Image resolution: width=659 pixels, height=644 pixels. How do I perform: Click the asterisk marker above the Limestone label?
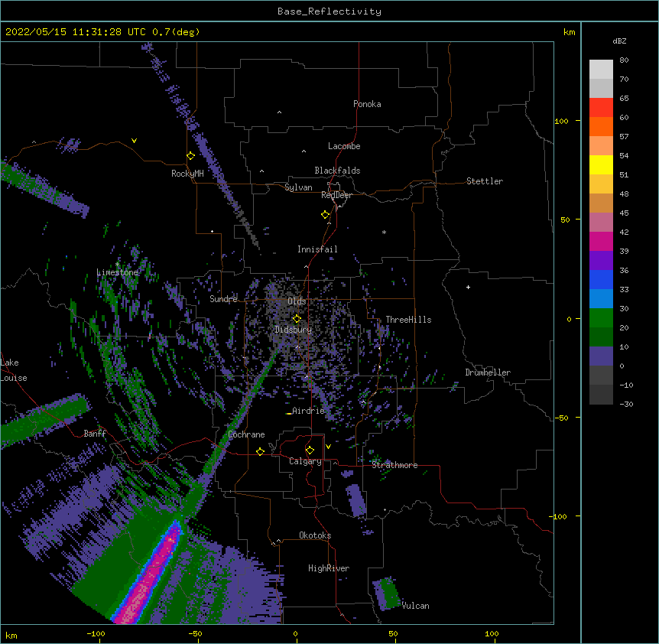tap(118, 265)
